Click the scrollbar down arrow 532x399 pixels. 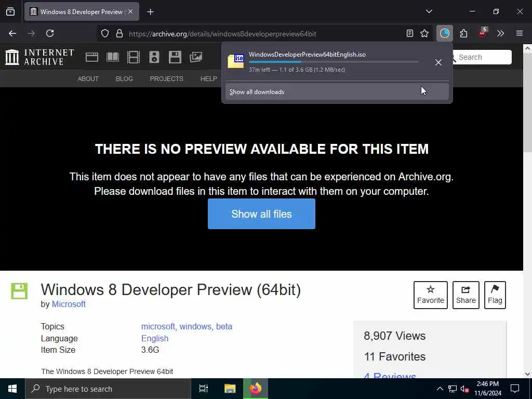pos(527,374)
